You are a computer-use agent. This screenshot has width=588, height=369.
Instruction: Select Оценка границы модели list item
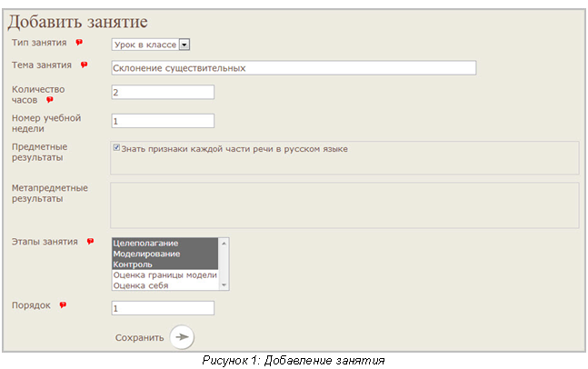(x=165, y=274)
